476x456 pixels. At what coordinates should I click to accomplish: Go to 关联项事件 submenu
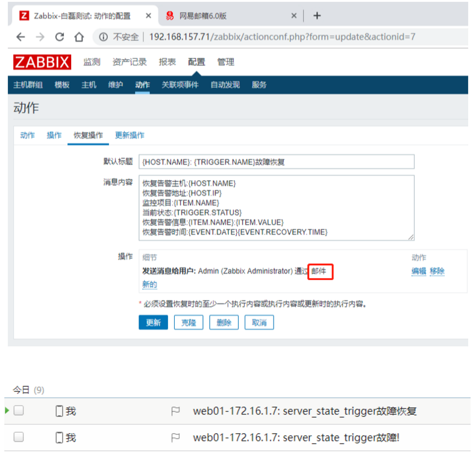[180, 85]
